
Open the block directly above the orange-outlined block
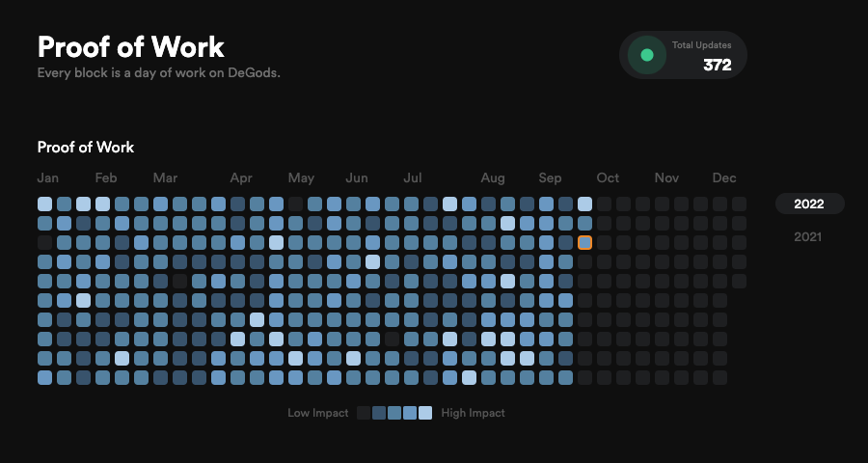pos(584,223)
